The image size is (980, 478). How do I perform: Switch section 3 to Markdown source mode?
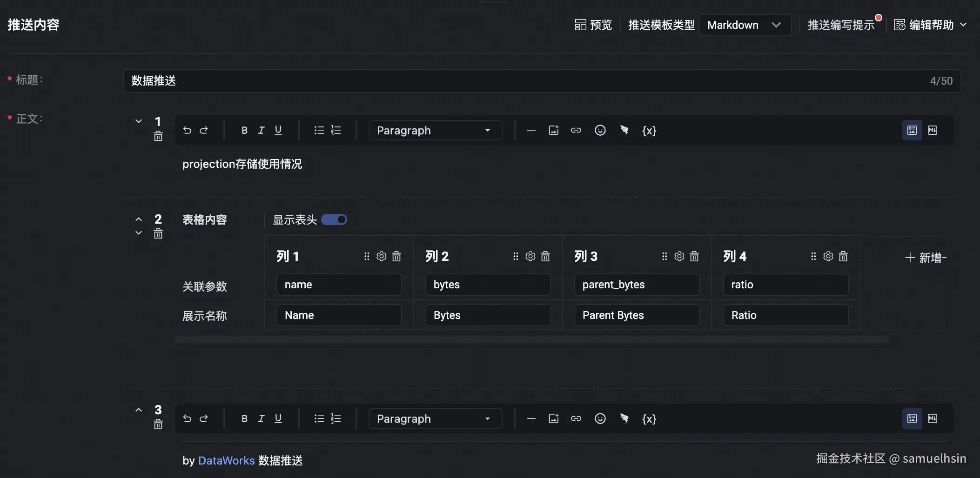coord(933,418)
